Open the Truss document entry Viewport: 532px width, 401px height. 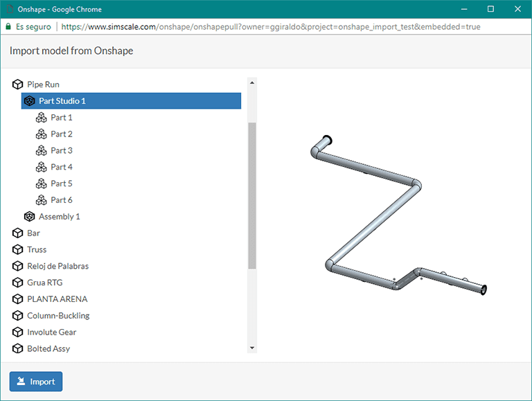pos(37,250)
